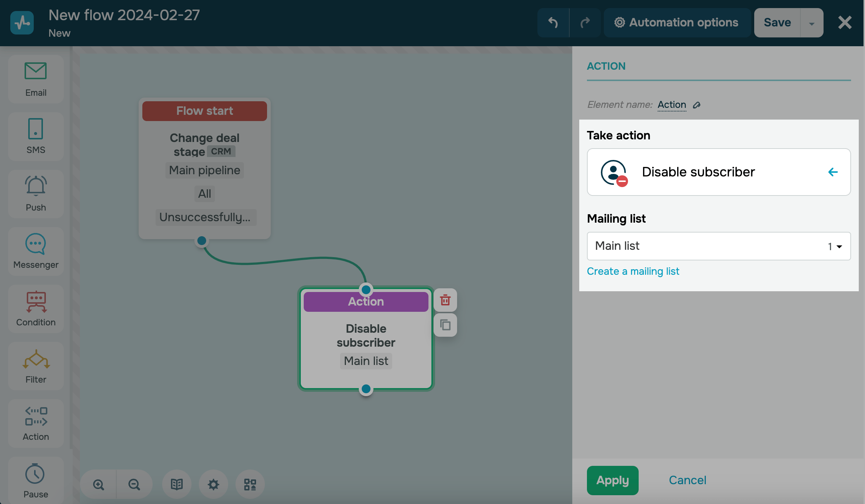This screenshot has width=865, height=504.
Task: Open the Mailing list dropdown
Action: [x=718, y=246]
